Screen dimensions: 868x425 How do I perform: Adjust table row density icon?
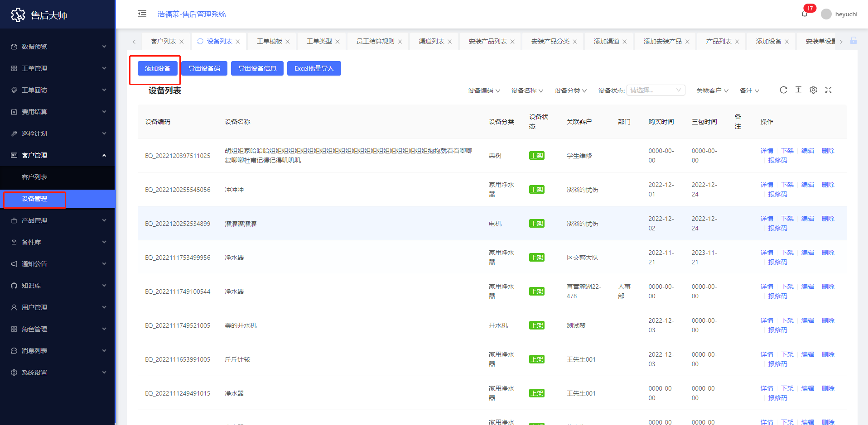[x=798, y=90]
